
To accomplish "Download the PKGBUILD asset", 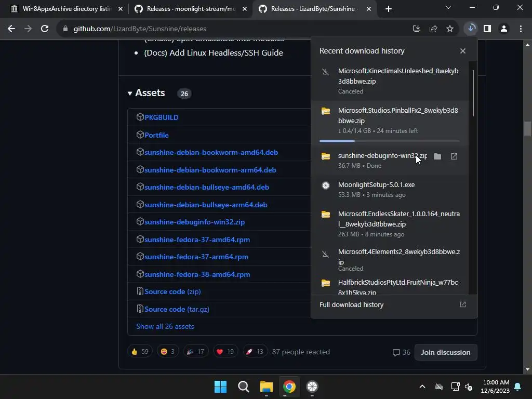I will 161,117.
